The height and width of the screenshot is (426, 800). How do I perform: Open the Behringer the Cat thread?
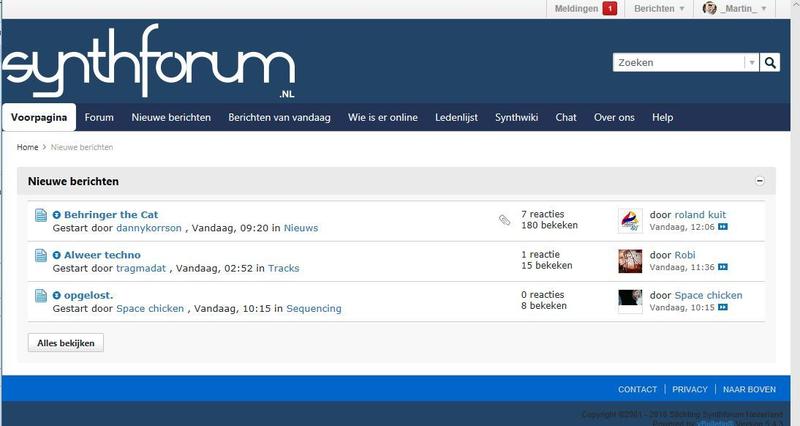[111, 215]
